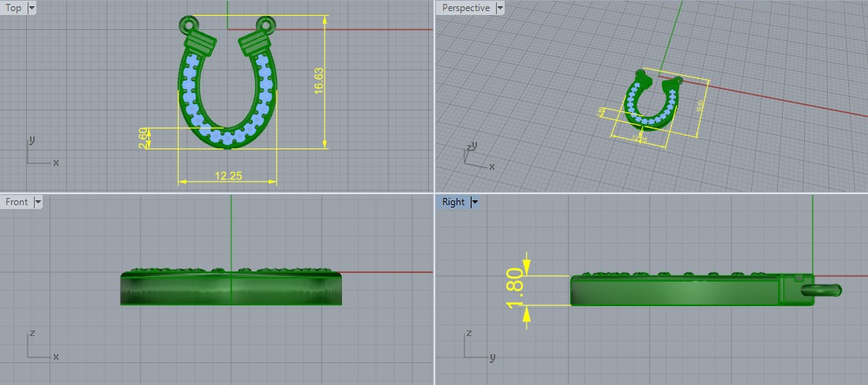
Task: Activate the Front viewport title label
Action: 17,202
